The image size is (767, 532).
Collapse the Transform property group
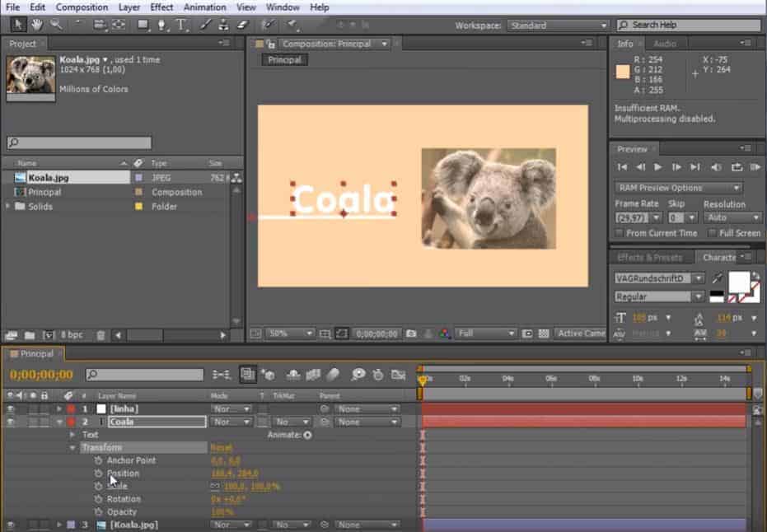click(x=72, y=447)
